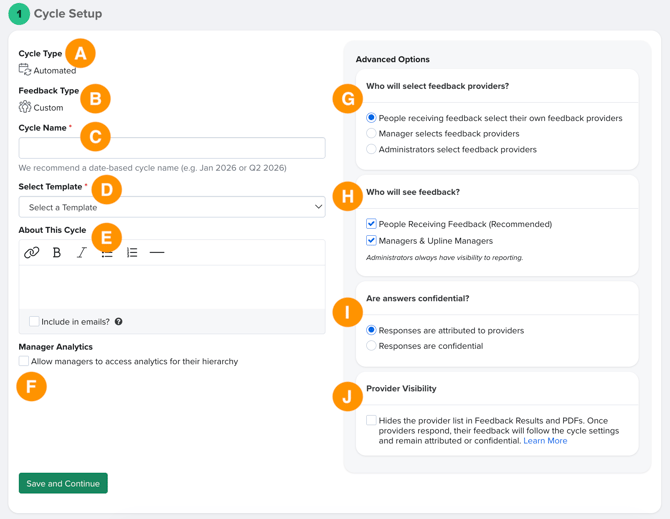Open the Select a Template dropdown
Screen dimensions: 670x519
[172, 207]
